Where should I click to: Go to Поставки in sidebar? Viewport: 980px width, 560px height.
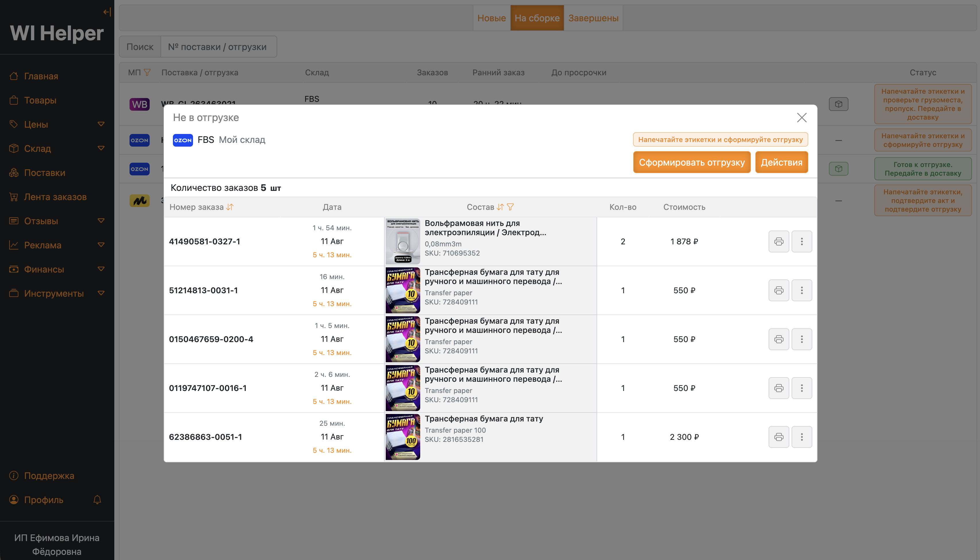(x=45, y=173)
